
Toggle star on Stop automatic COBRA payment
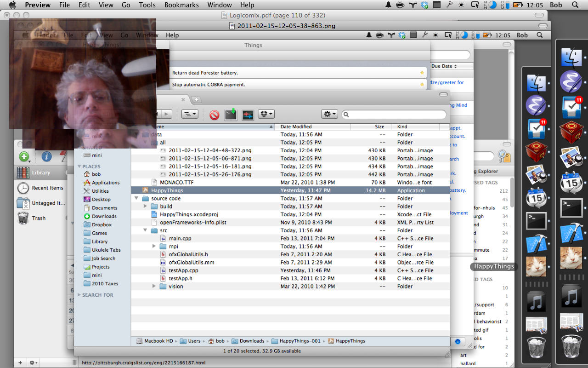[x=422, y=85]
